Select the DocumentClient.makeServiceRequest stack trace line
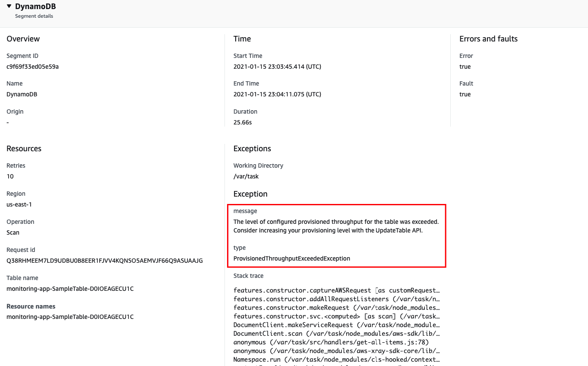This screenshot has height=366, width=588. coord(337,325)
